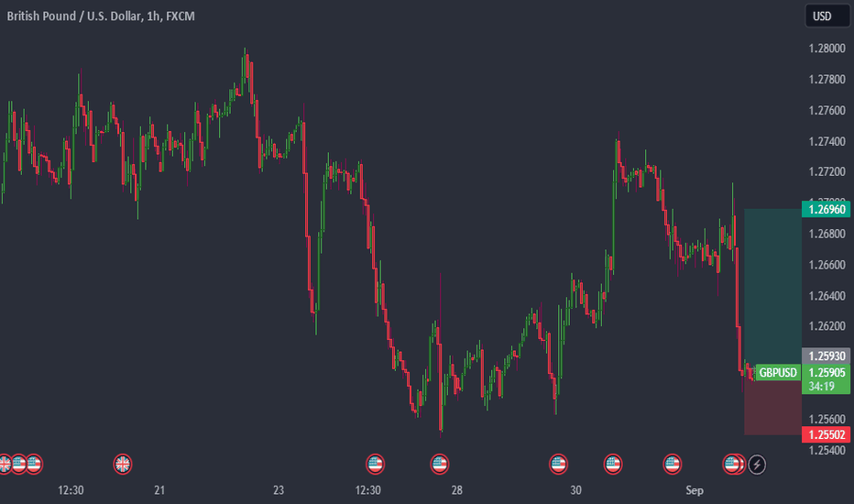Image resolution: width=854 pixels, height=504 pixels.
Task: Click the 28 date label on time axis
Action: [x=456, y=490]
